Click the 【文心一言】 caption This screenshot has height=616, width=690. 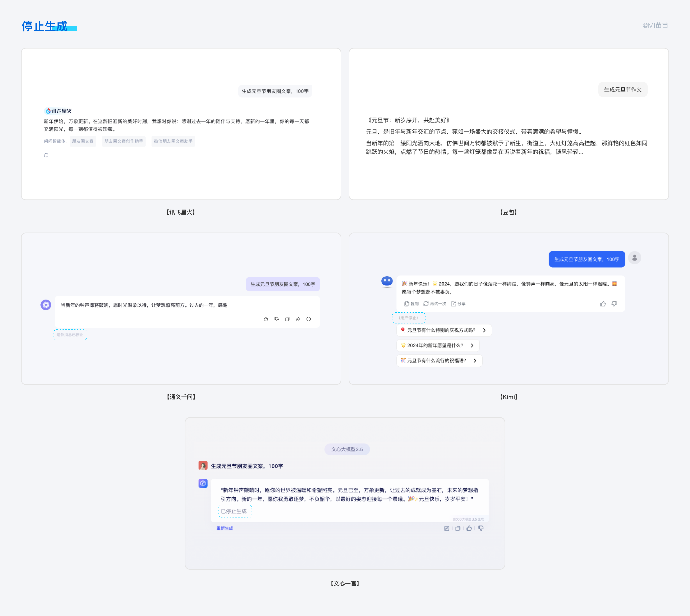[345, 583]
